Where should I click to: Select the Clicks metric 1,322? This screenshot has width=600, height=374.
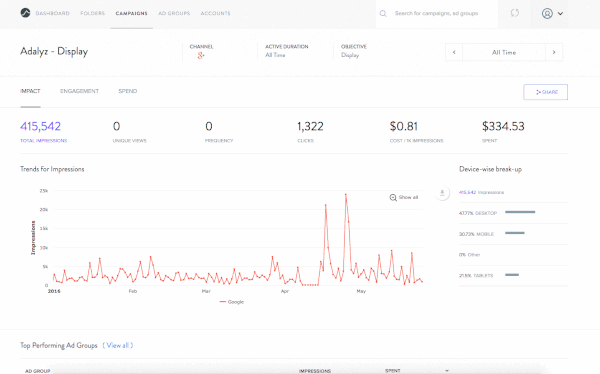(x=310, y=131)
